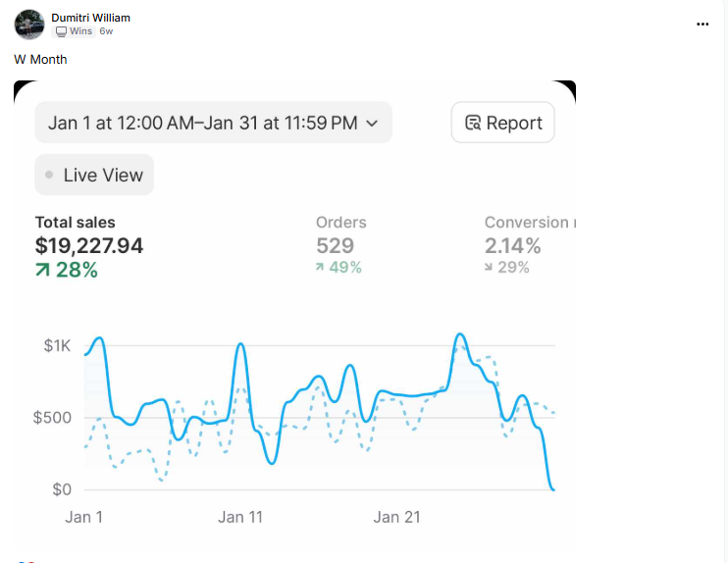This screenshot has width=728, height=563.
Task: Open Dumitri William's profile name link
Action: (90, 18)
